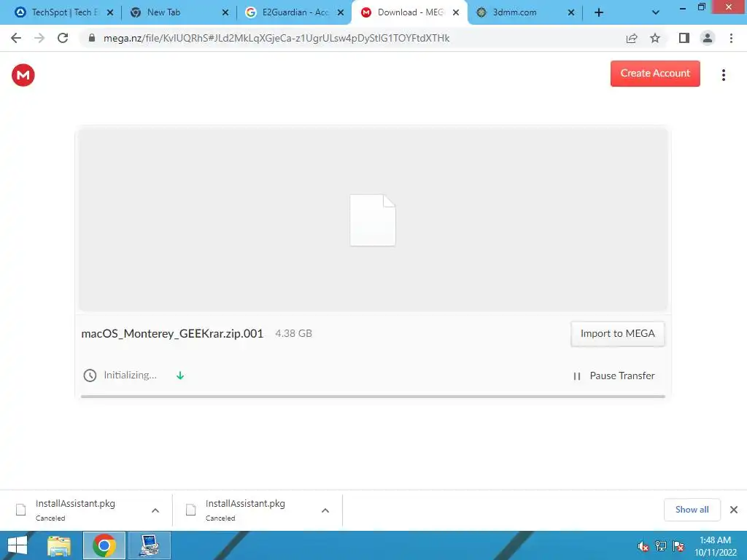Click file name macOS_Monterey_GEEKrar.zip.001
747x560 pixels.
point(172,334)
